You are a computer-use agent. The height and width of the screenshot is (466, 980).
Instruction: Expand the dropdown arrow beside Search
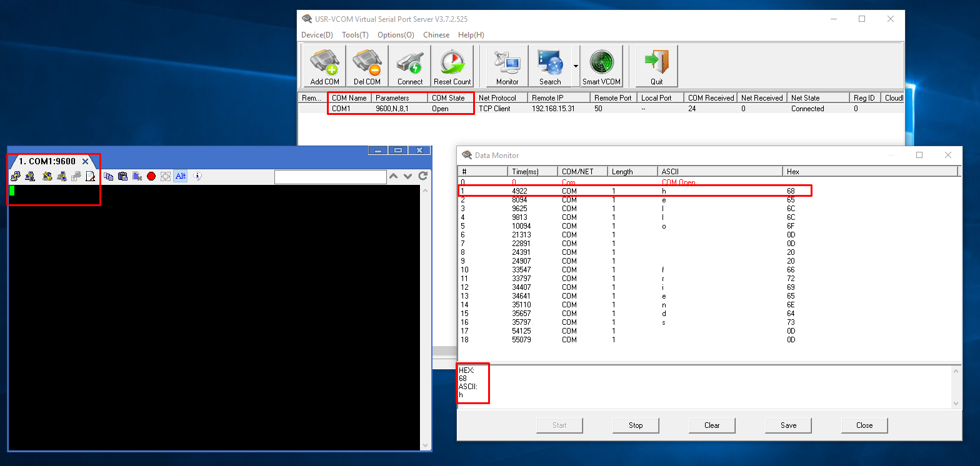(x=576, y=66)
